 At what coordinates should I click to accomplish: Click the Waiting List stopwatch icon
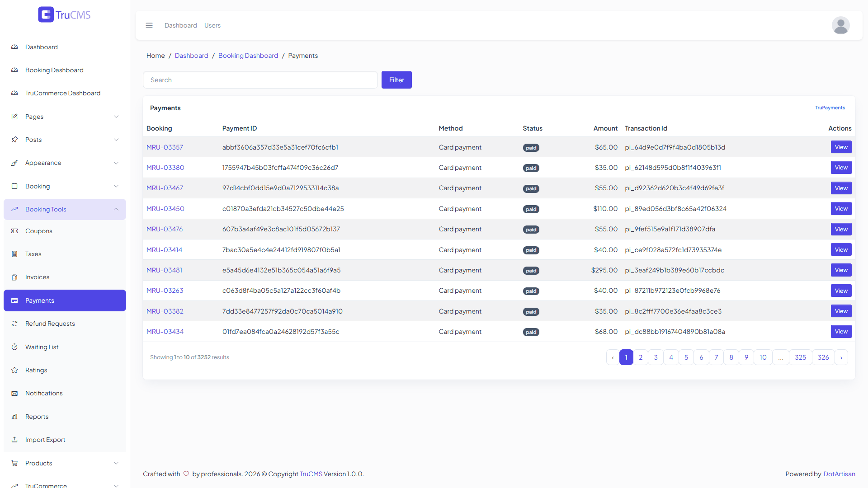tap(14, 347)
